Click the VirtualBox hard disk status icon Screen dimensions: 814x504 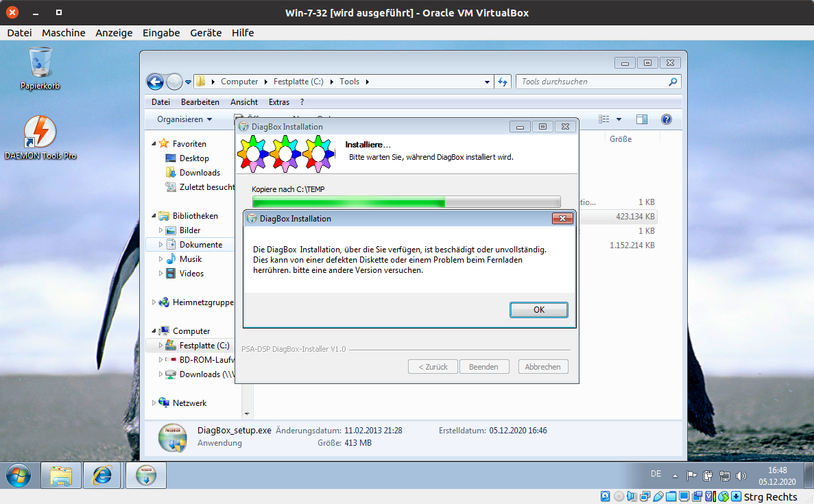coord(606,496)
